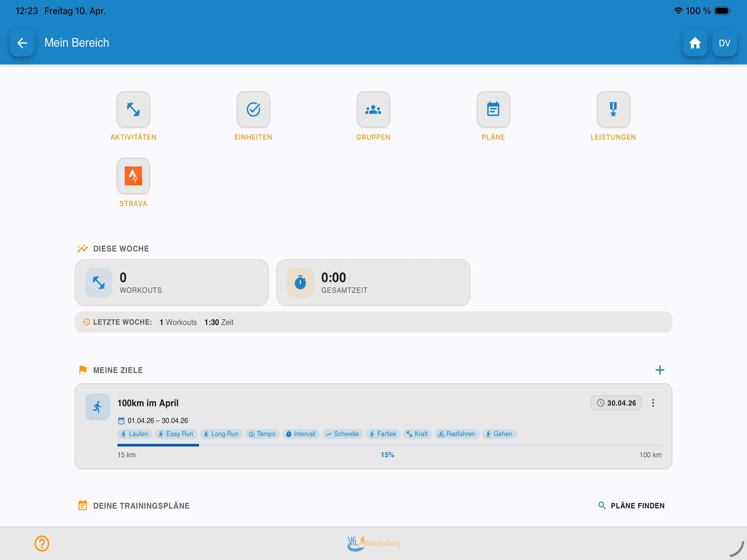The height and width of the screenshot is (560, 747).
Task: Select the Intervall activity tag
Action: (x=301, y=434)
